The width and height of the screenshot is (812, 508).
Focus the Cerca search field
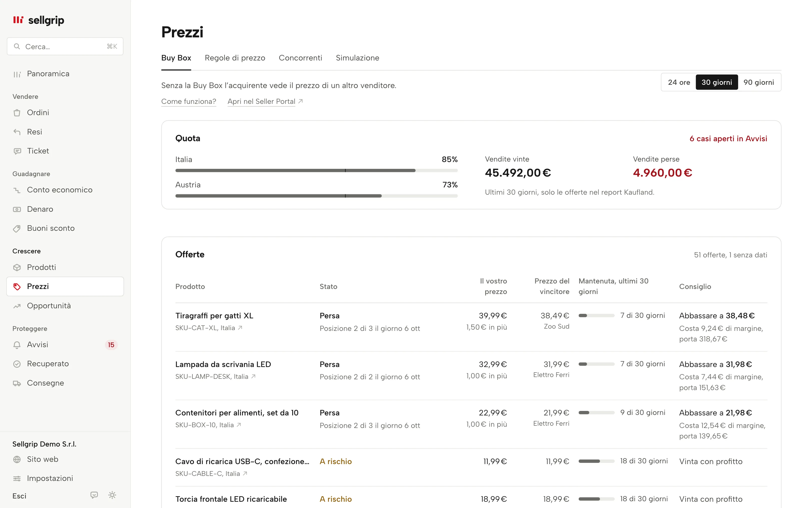coord(65,46)
